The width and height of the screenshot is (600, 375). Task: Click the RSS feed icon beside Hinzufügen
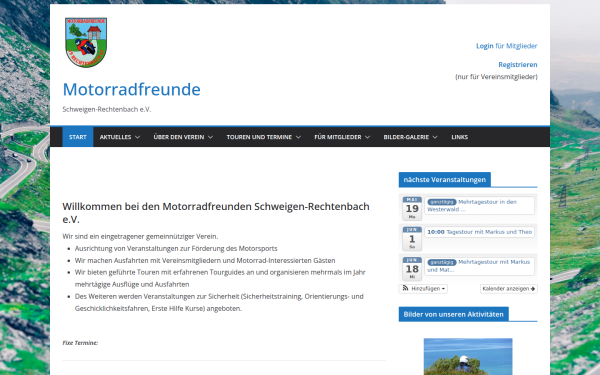tap(405, 289)
